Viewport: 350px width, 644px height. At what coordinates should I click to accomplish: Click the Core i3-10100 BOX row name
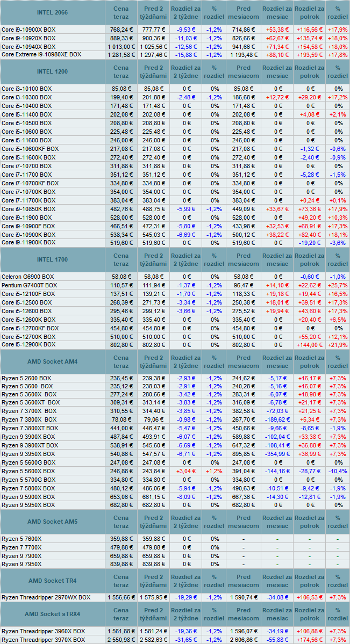[x=27, y=88]
